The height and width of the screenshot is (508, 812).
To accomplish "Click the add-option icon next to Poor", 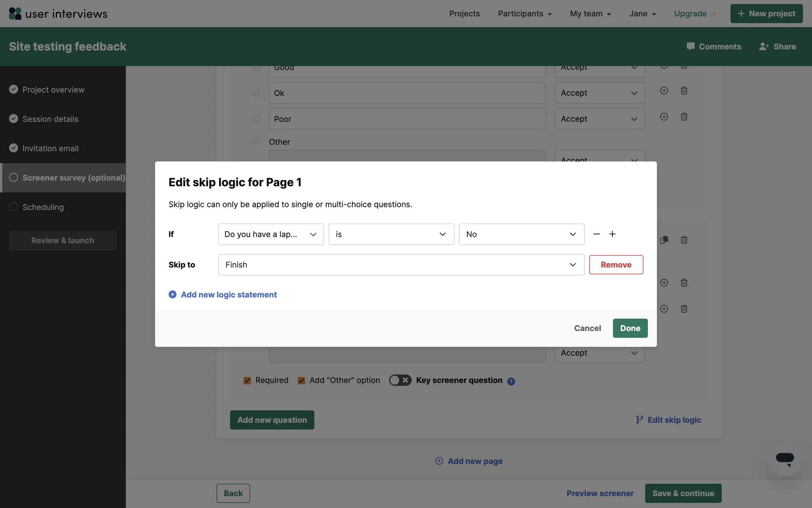I will click(664, 116).
